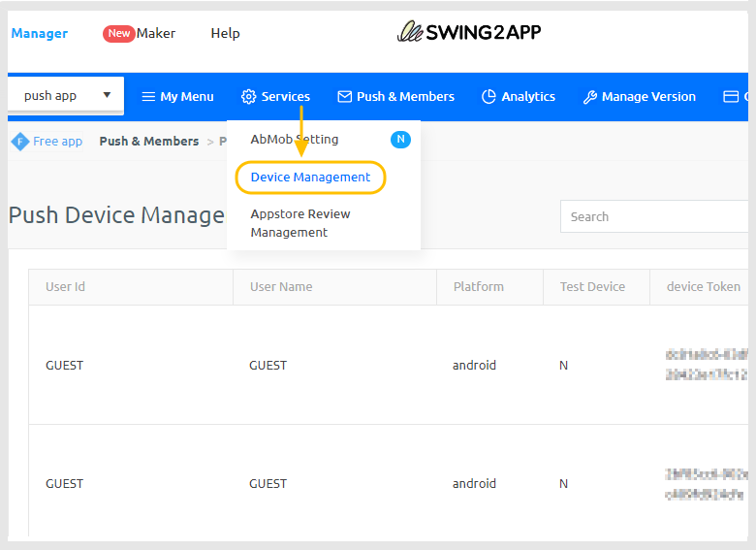Image resolution: width=756 pixels, height=550 pixels.
Task: Select Appstore Review Management option
Action: 300,223
